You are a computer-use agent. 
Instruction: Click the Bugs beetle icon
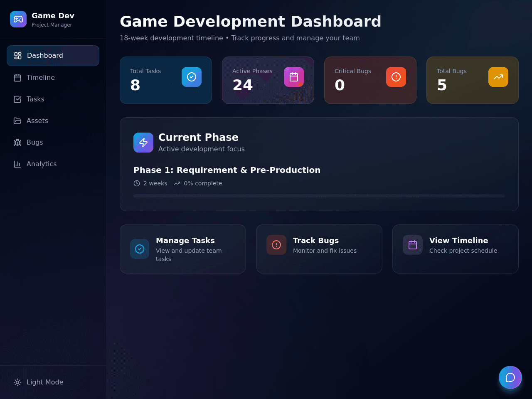[x=17, y=143]
